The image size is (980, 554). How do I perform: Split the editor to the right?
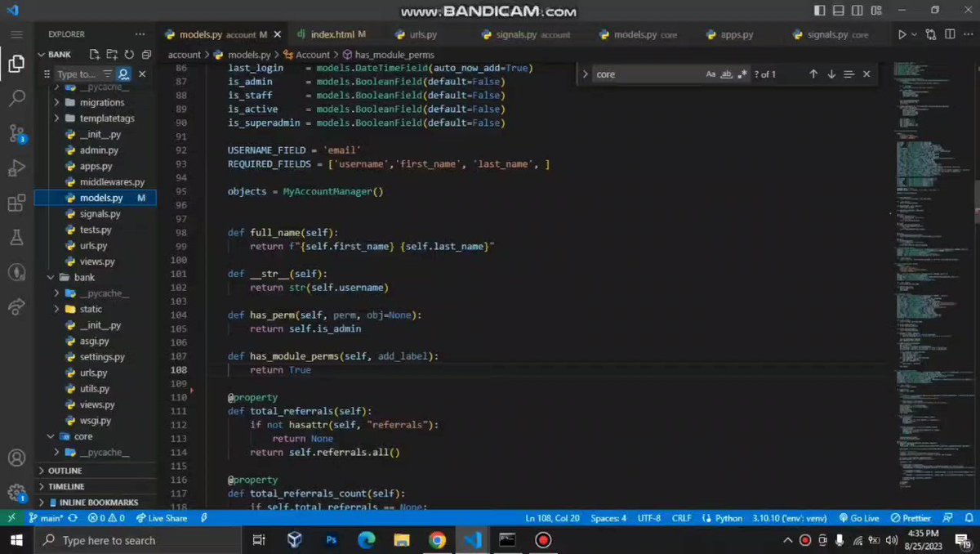point(951,34)
